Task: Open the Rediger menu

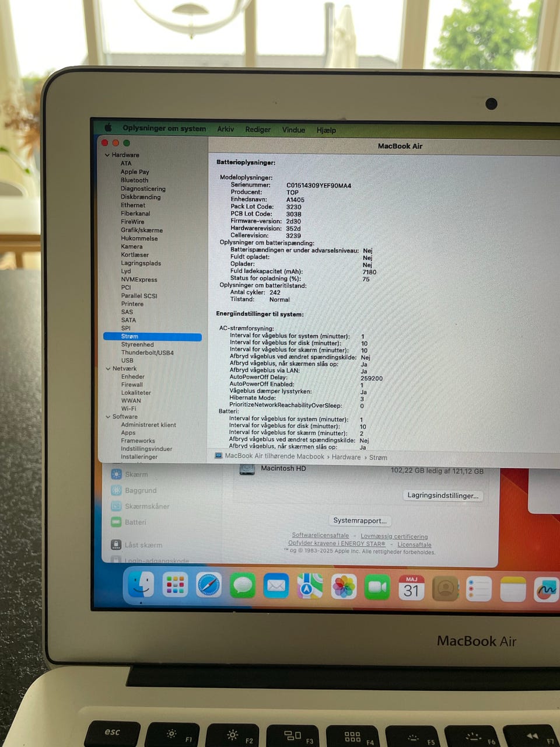Action: (258, 130)
